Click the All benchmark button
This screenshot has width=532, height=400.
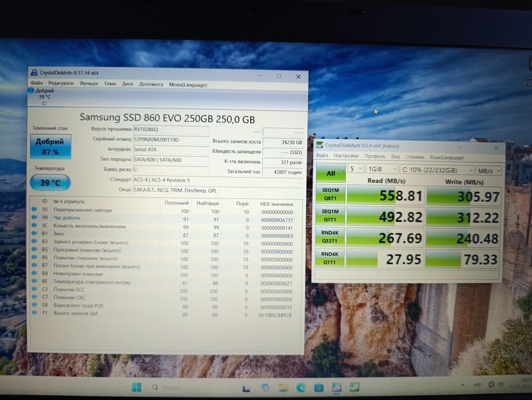331,173
